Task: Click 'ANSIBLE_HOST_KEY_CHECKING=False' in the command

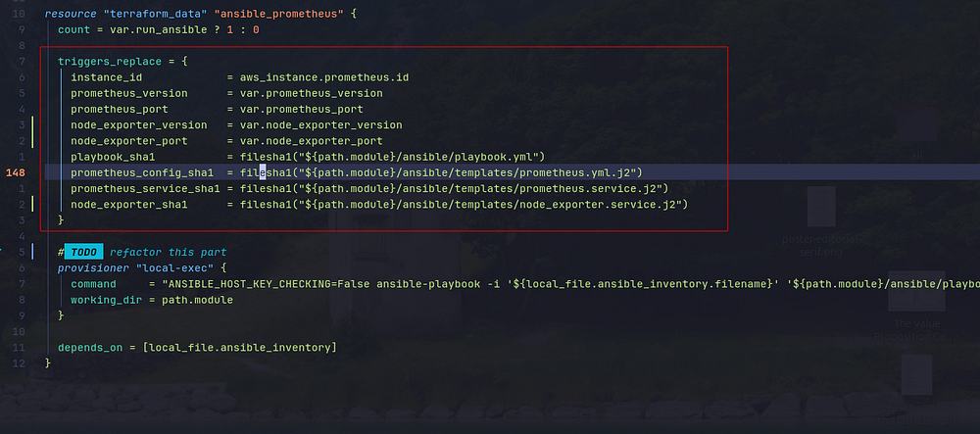Action: click(x=269, y=284)
